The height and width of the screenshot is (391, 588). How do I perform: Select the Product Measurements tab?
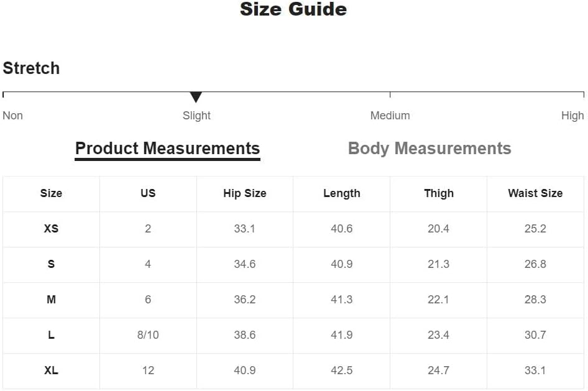[x=167, y=149]
